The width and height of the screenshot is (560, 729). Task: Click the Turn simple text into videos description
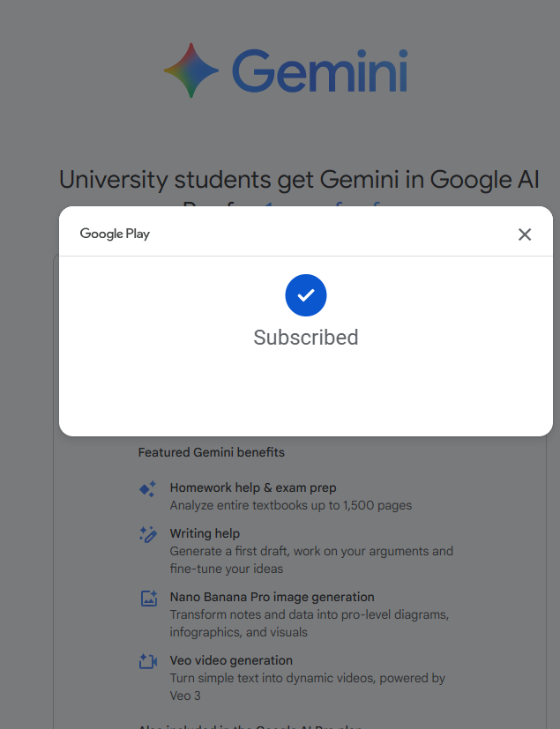pos(308,687)
